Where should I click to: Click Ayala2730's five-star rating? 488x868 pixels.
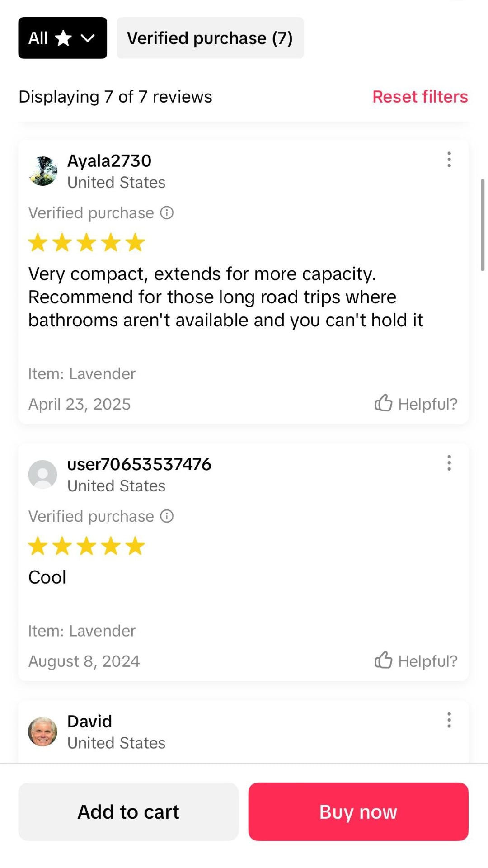86,243
